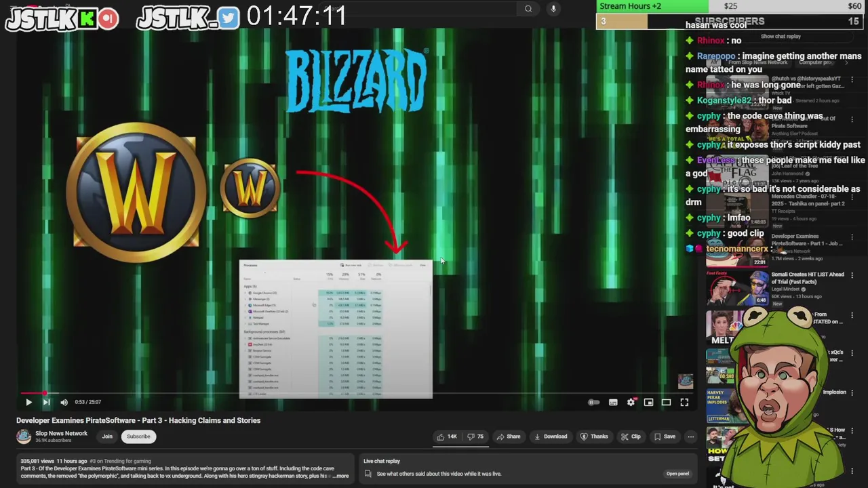Open the Somali HIT LIST video thumbnail

(737, 287)
